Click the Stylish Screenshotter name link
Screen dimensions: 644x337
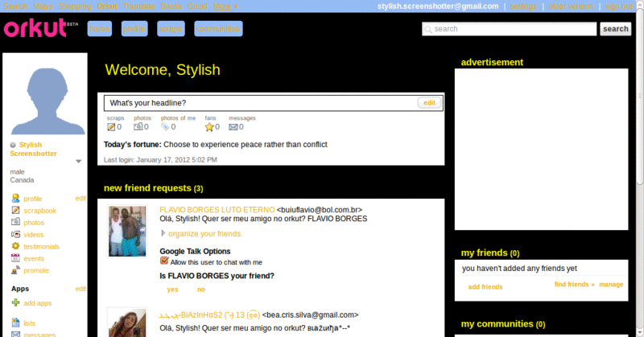coord(34,149)
